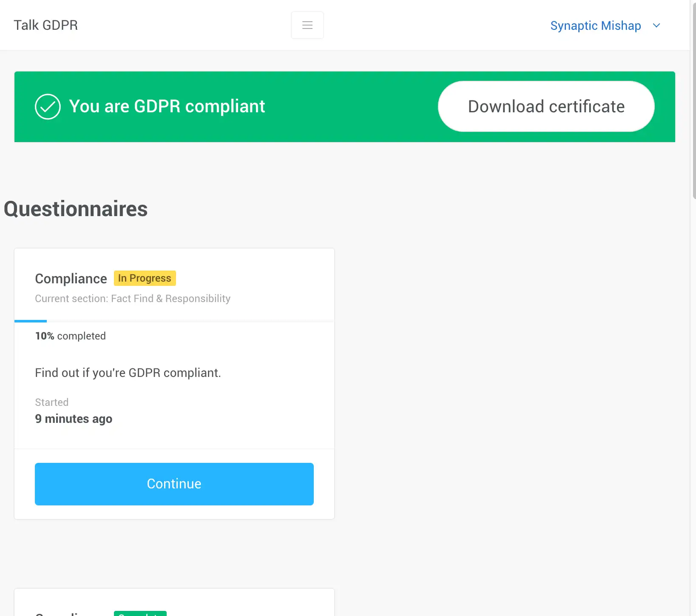Click the blue questionnaire progress bar
Image resolution: width=696 pixels, height=616 pixels.
tap(31, 321)
